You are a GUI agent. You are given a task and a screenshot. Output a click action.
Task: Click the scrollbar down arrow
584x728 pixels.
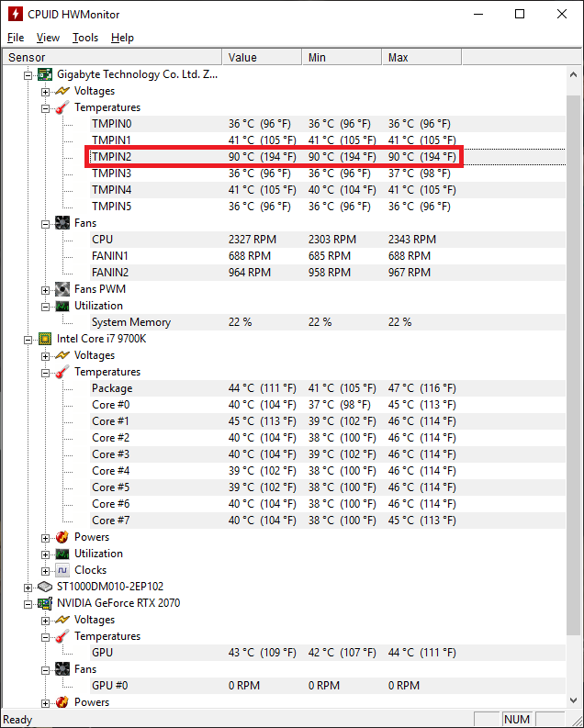coord(573,700)
